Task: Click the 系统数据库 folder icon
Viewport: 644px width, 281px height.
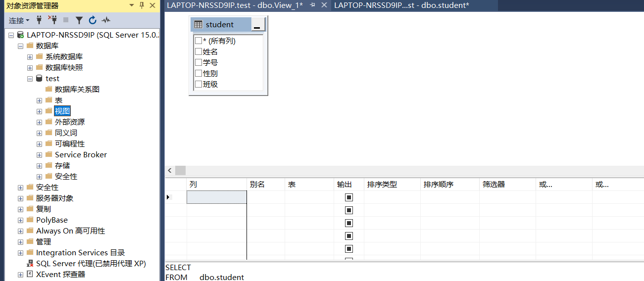Action: [39, 57]
